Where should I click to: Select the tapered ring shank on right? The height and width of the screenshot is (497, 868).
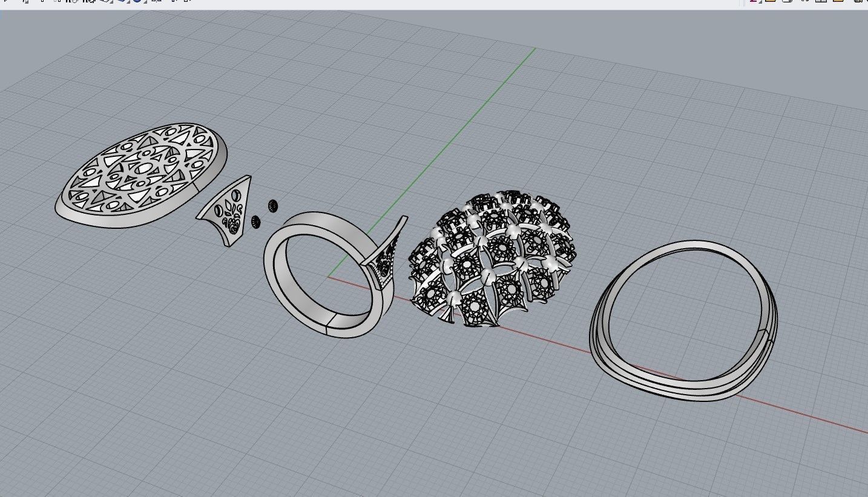click(683, 320)
